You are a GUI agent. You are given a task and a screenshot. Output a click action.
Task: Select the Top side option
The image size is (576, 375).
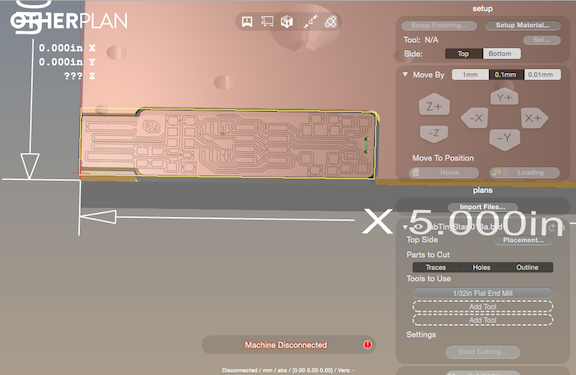(464, 54)
